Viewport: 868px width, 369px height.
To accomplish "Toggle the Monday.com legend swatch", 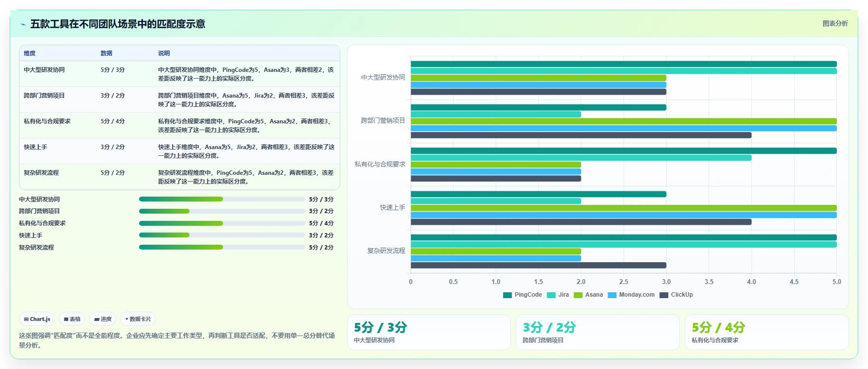I will 612,295.
